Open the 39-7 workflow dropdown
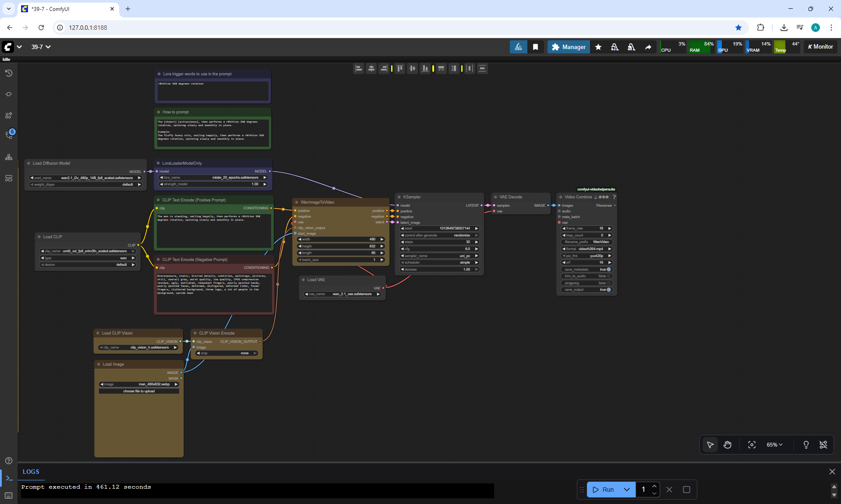This screenshot has height=504, width=841. tap(41, 47)
